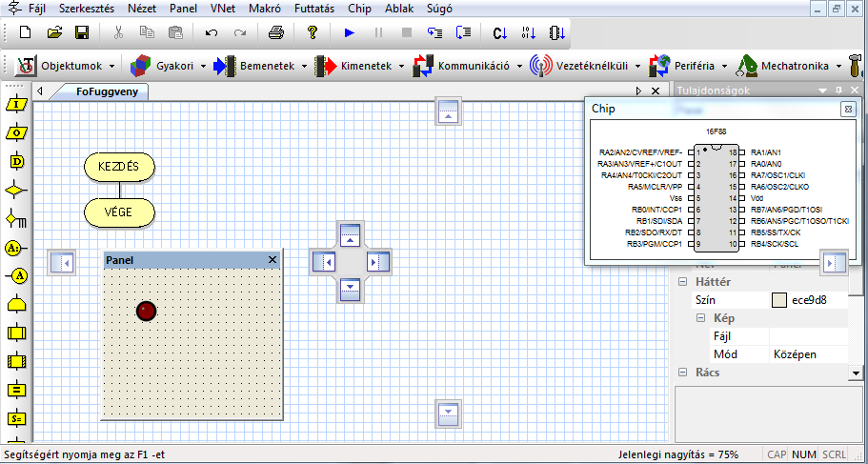Select the String manipulation icon S=
Viewport: 868px width, 464px height.
tap(16, 418)
